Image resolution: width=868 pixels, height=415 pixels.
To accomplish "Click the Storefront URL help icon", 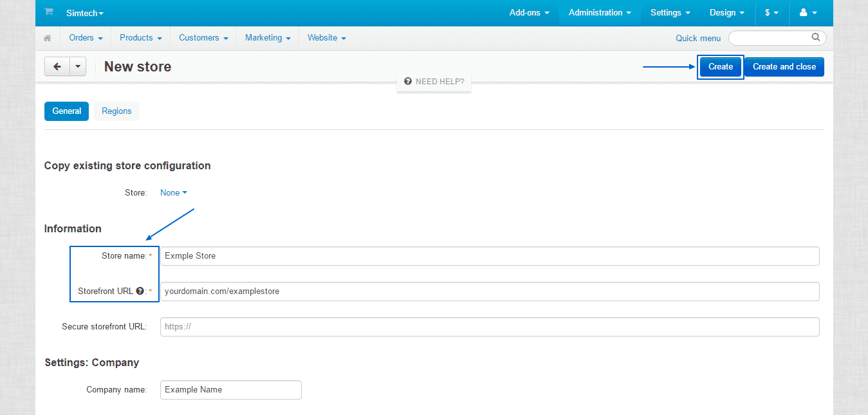I will click(140, 291).
